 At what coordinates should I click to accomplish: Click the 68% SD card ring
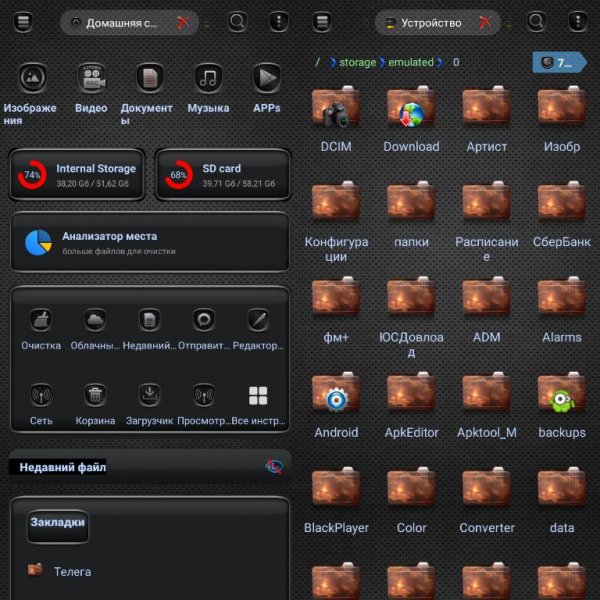178,175
